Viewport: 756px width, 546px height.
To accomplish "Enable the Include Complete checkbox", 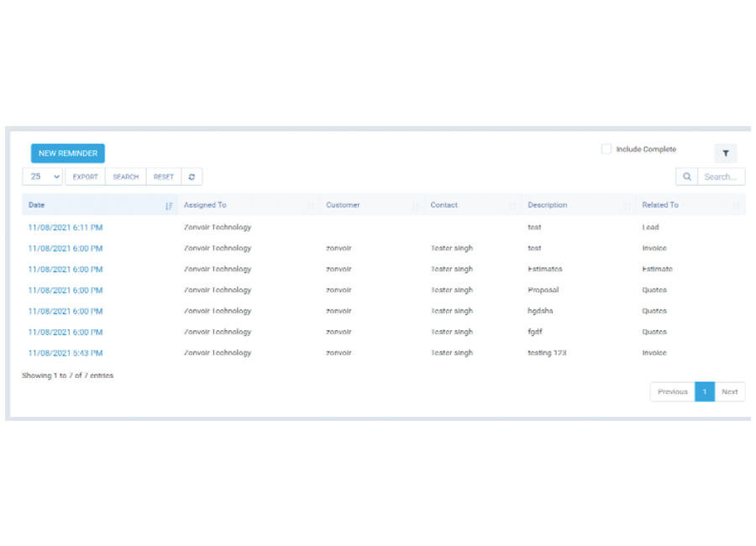I will tap(606, 150).
